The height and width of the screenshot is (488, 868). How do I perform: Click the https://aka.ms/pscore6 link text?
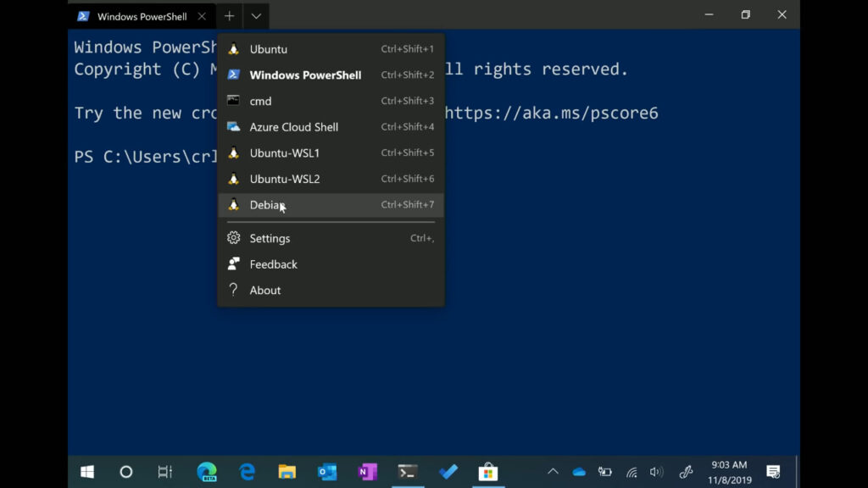(551, 114)
